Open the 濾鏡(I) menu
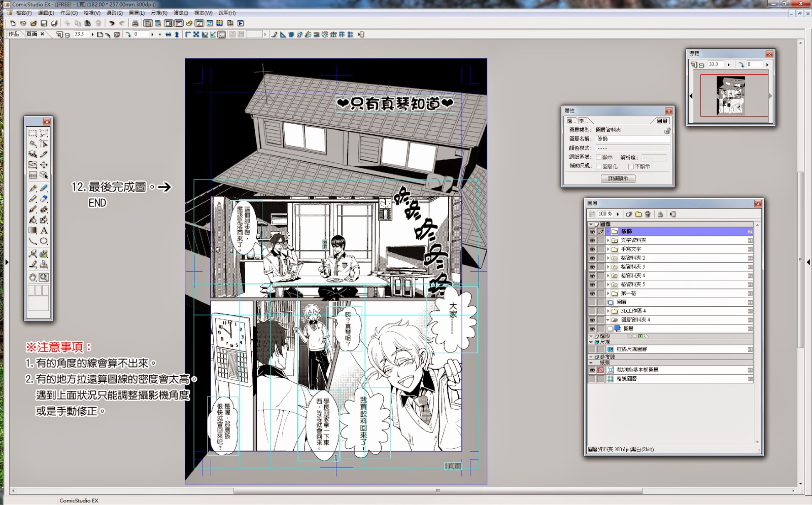The image size is (812, 505). (x=181, y=13)
